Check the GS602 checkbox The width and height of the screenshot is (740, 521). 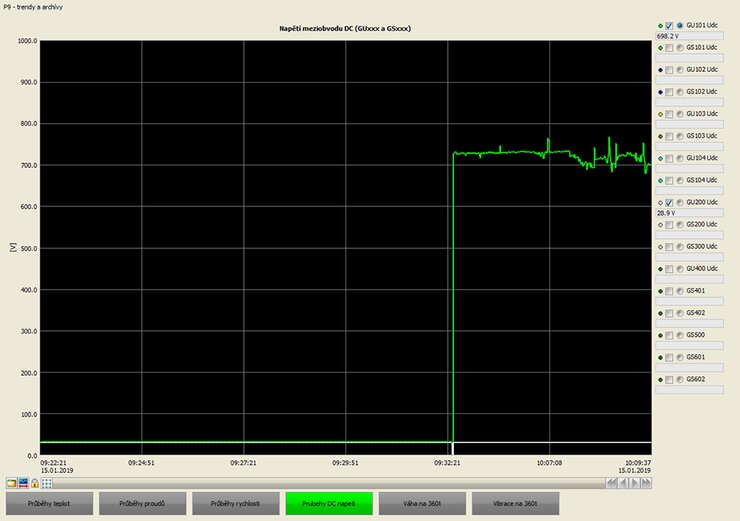point(669,380)
